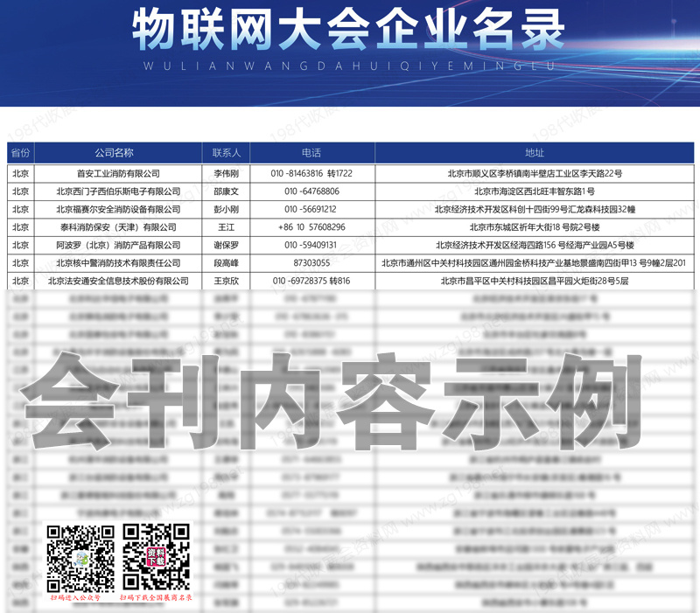
Task: Click the 公众号 QR code
Action: [80, 559]
